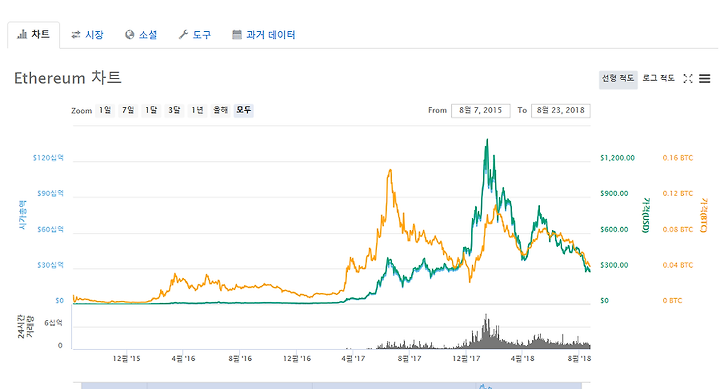Set zoom to 1달
720x389 pixels.
151,110
